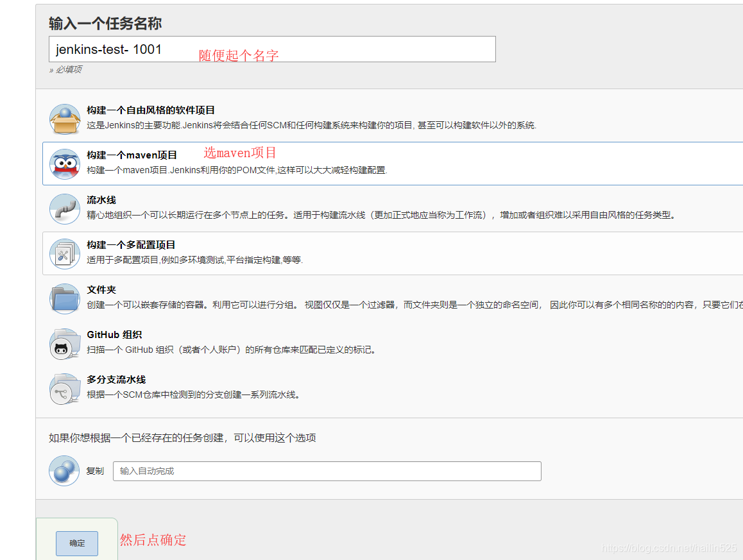Select 构建一个maven项目 title

[x=132, y=155]
